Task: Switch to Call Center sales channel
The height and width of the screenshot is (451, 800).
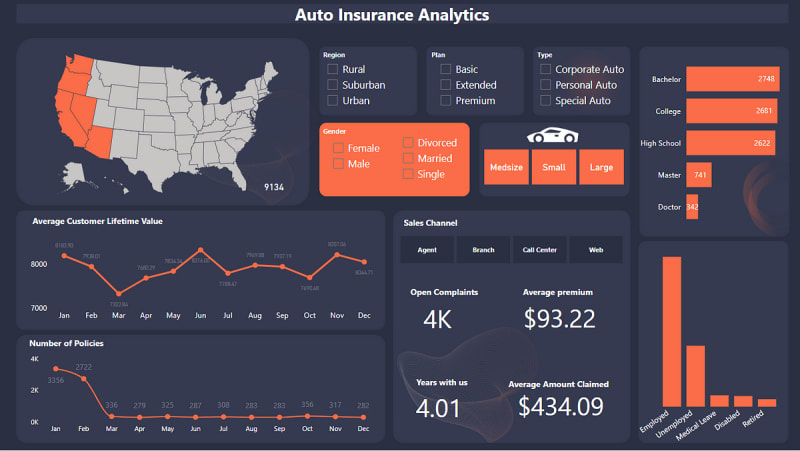Action: pyautogui.click(x=540, y=250)
